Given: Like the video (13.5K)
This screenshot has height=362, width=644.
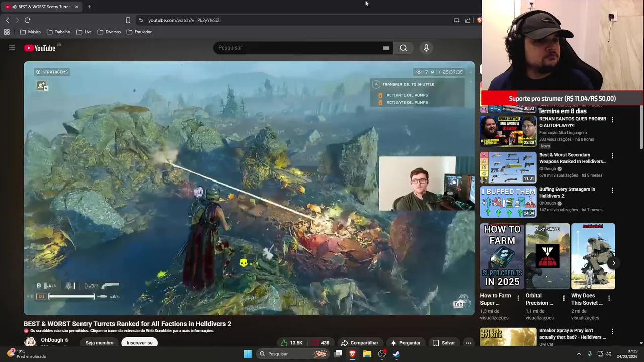Looking at the screenshot, I should coord(291,343).
